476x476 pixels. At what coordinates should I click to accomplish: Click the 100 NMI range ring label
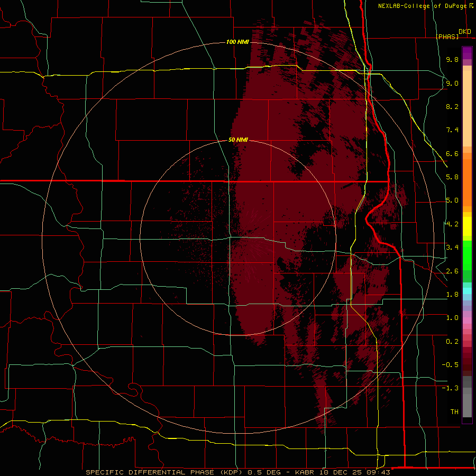click(237, 42)
